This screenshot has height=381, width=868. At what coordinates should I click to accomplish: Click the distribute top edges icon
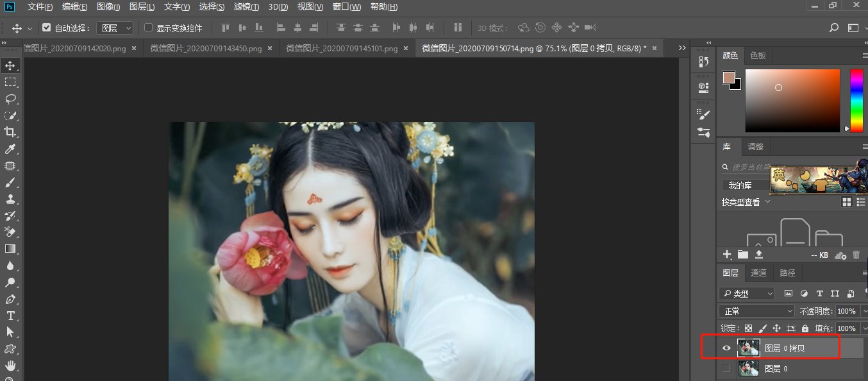[340, 28]
